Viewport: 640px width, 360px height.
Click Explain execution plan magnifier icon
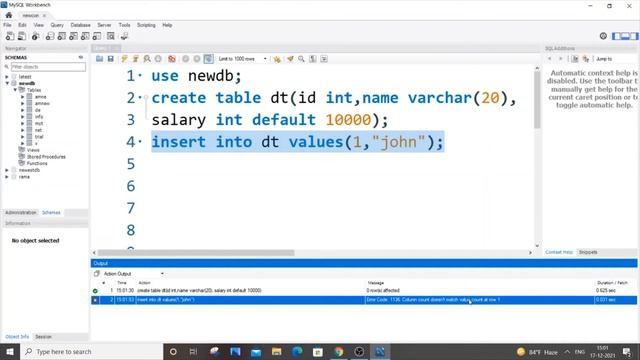tap(147, 59)
